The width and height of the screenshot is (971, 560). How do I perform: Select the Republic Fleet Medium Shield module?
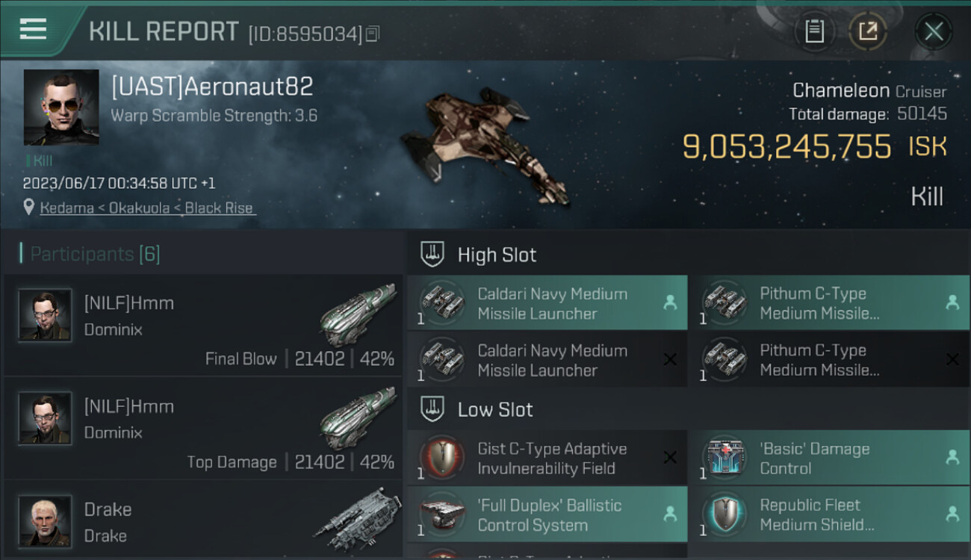(x=829, y=514)
